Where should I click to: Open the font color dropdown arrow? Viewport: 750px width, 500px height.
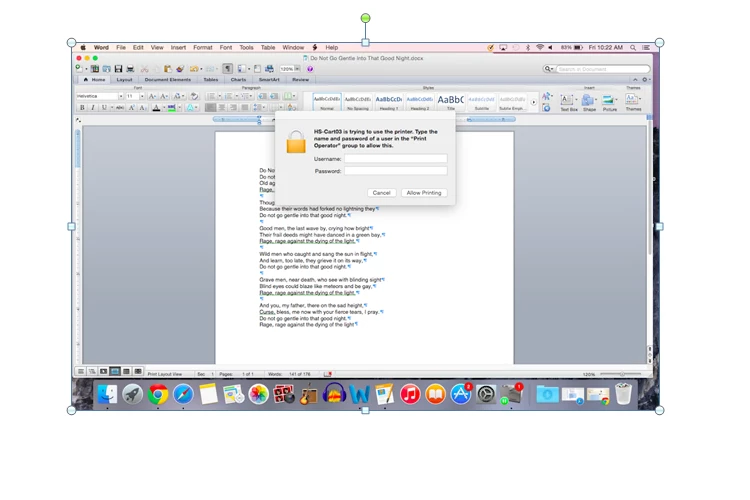(164, 108)
